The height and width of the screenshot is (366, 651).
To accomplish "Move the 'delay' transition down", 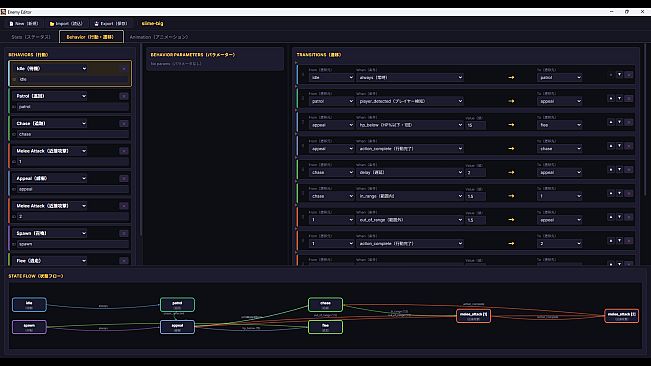I will 619,169.
